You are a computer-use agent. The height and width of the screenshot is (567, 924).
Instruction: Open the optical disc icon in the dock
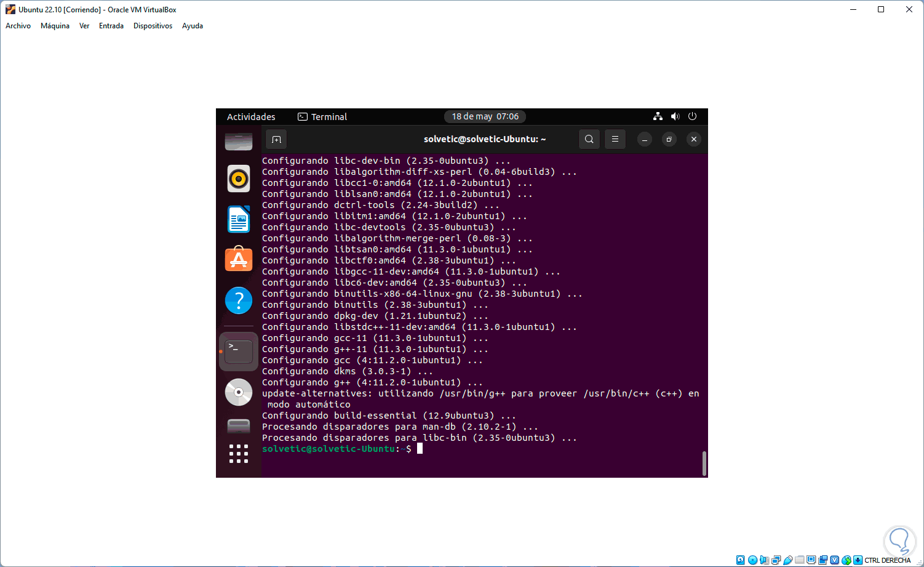[x=239, y=392]
